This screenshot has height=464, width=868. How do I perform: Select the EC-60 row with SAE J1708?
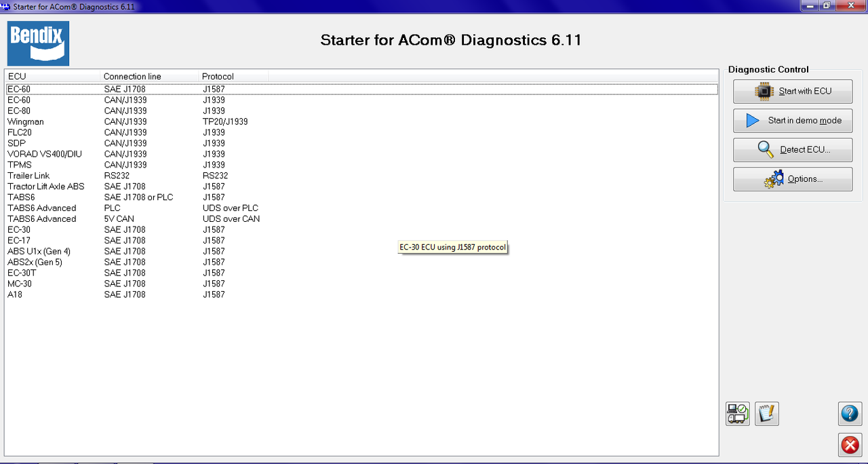pyautogui.click(x=361, y=89)
